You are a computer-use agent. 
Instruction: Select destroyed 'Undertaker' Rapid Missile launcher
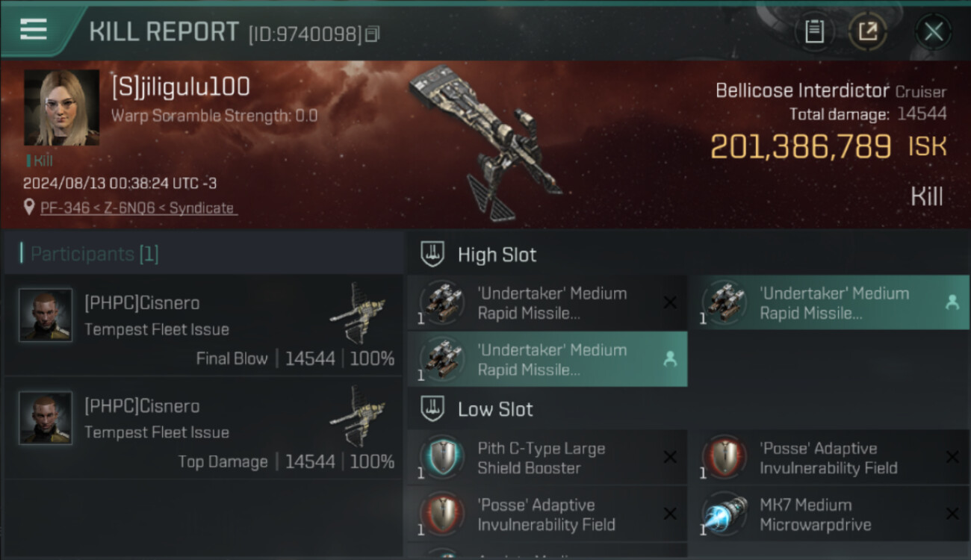(547, 302)
